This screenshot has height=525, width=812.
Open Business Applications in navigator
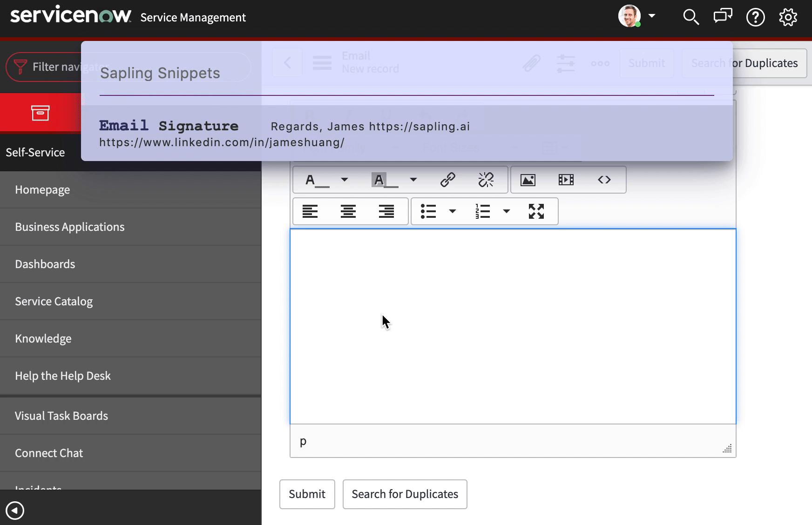click(x=130, y=227)
